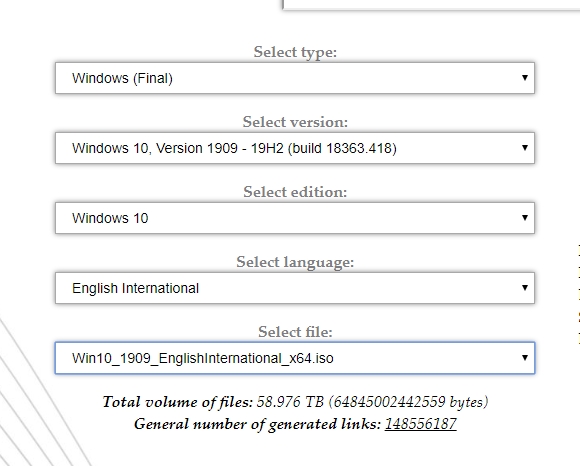Open the Select edition dropdown
The width and height of the screenshot is (580, 466).
pyautogui.click(x=295, y=218)
